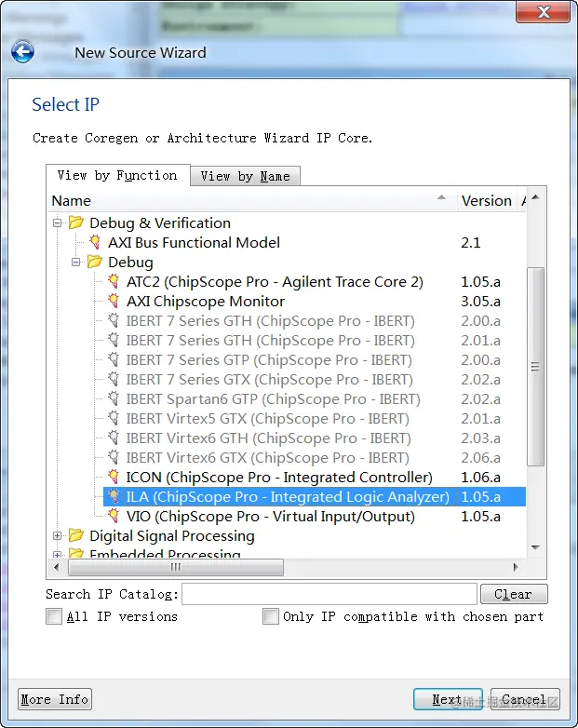Click the vertical scrollbar thumb
The image size is (578, 728).
click(x=536, y=367)
